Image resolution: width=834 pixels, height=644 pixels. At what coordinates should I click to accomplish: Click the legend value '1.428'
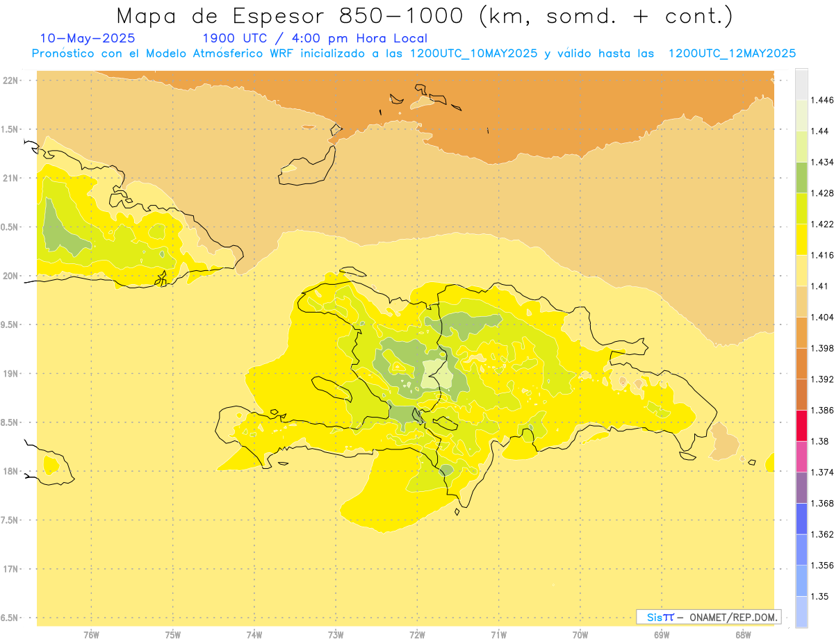824,193
